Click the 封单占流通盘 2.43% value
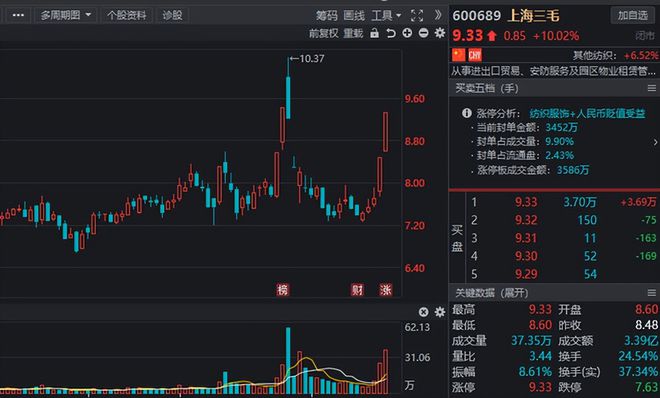The width and height of the screenshot is (660, 398). (559, 155)
